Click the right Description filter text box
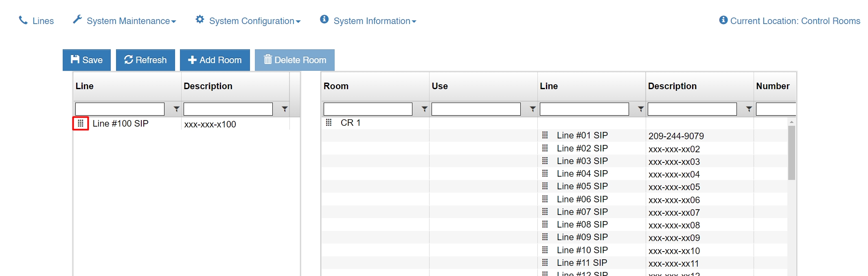Screen dimensions: 868x276 (692, 109)
